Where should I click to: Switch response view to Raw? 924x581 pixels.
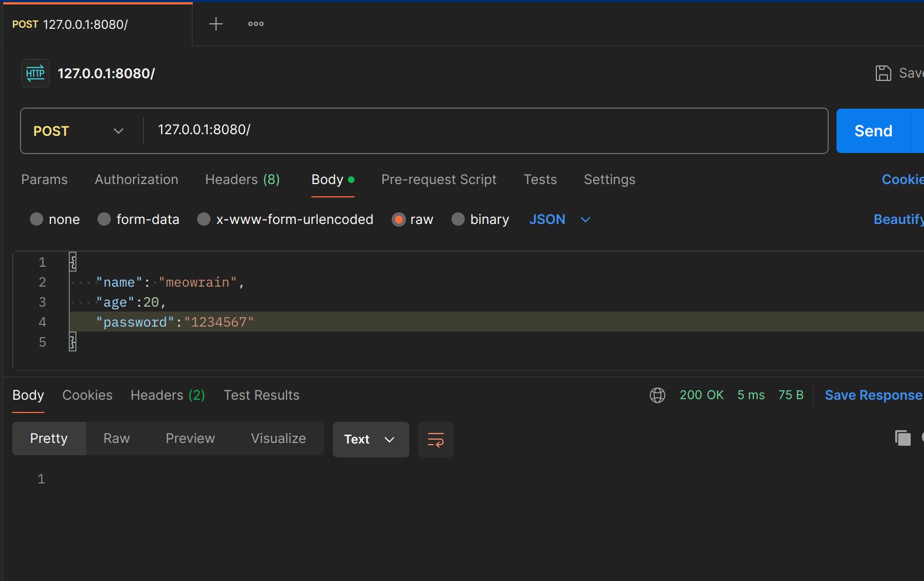pos(116,439)
